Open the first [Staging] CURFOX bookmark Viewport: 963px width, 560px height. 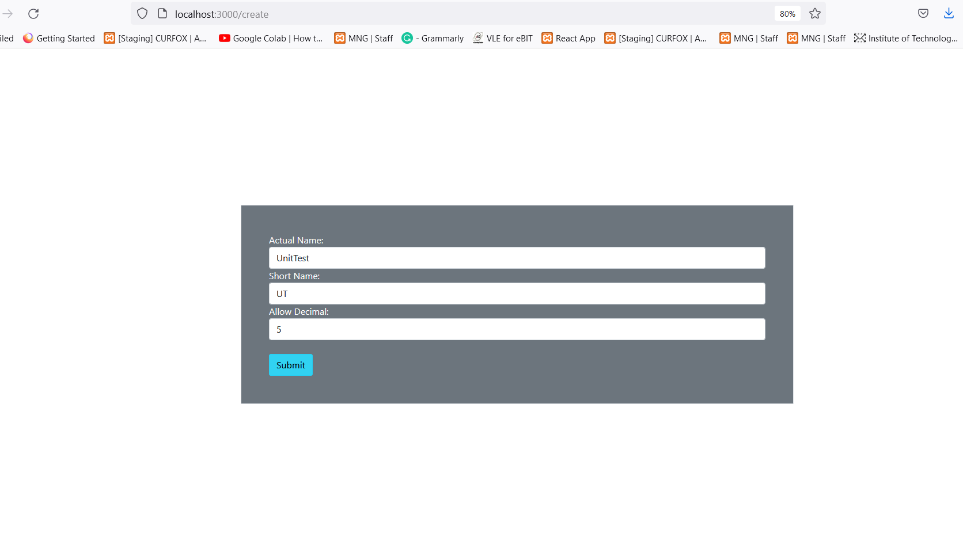[x=155, y=38]
